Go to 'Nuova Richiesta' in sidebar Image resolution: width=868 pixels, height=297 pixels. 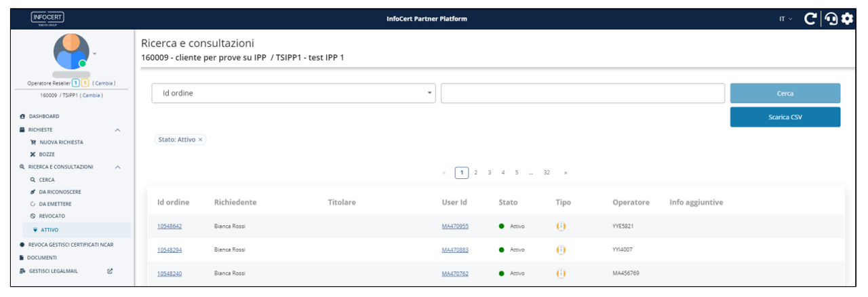(x=60, y=142)
